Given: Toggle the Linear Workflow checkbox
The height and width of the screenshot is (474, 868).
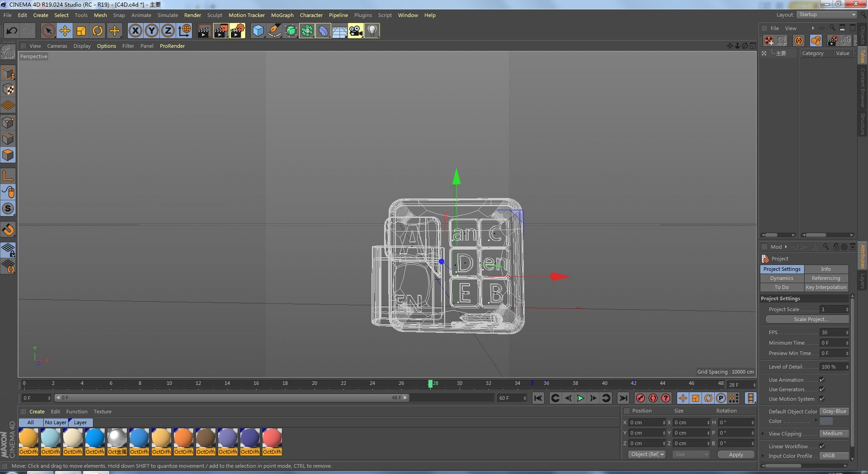Looking at the screenshot, I should click(x=822, y=446).
